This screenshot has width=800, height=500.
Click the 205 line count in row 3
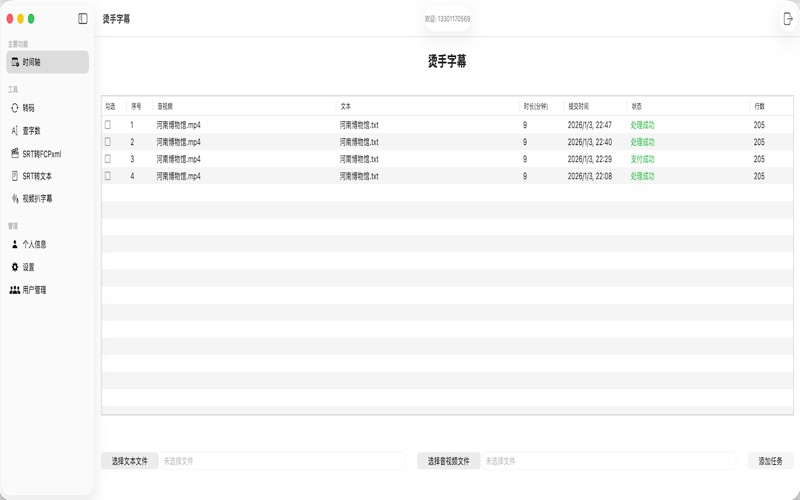click(x=759, y=159)
